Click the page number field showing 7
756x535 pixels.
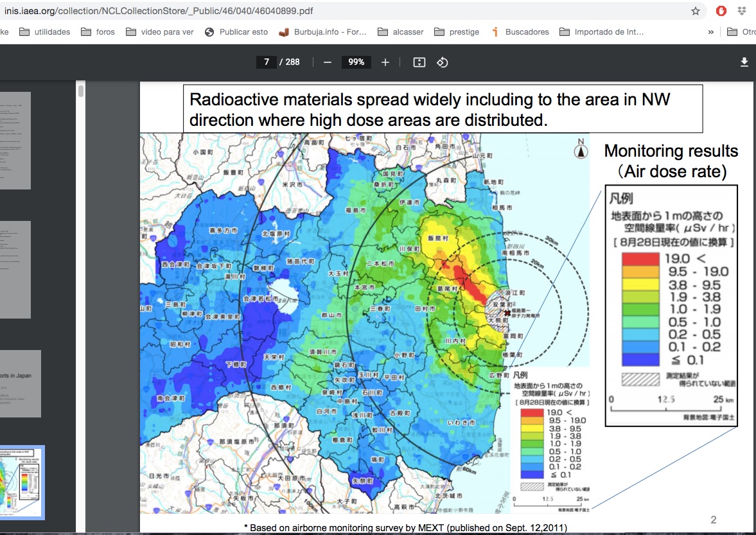tap(266, 62)
